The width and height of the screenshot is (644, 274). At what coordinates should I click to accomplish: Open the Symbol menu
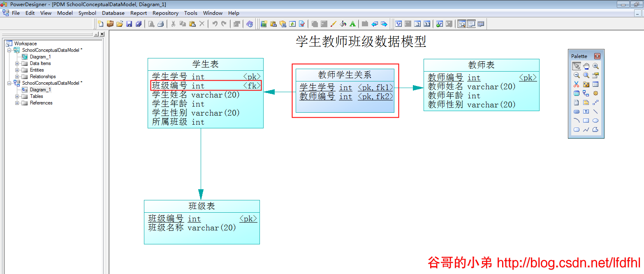[x=87, y=13]
